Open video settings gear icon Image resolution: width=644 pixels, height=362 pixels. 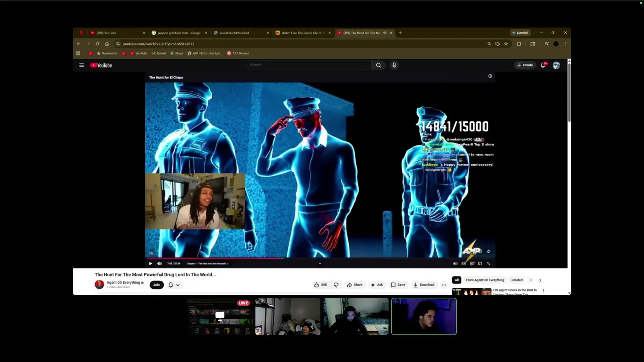tap(472, 263)
